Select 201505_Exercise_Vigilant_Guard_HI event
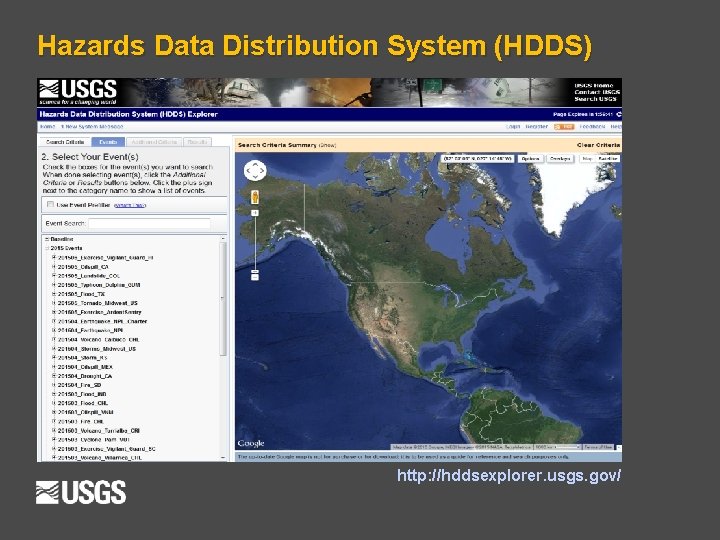The image size is (720, 540). pos(106,258)
